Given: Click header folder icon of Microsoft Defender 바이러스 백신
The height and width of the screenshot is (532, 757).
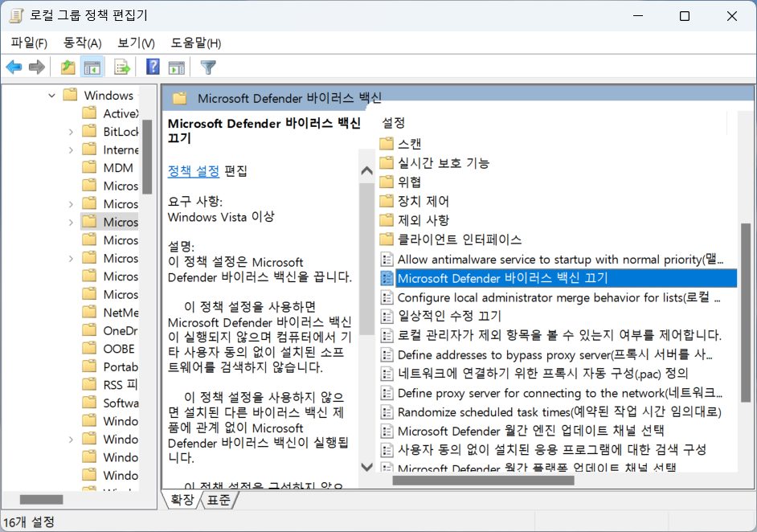Looking at the screenshot, I should [180, 99].
